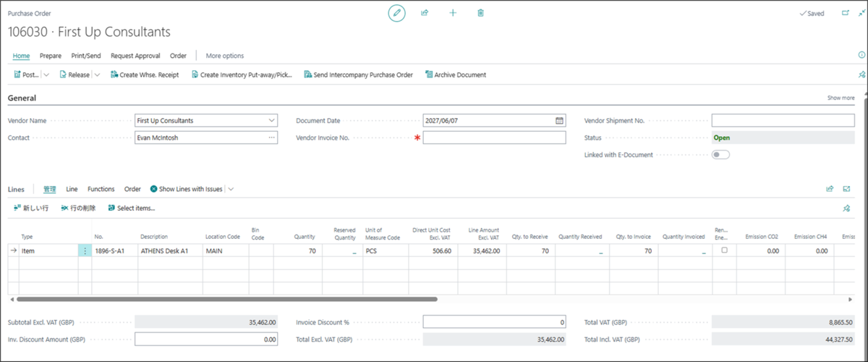868x362 pixels.
Task: Pin the action bar
Action: tap(861, 75)
